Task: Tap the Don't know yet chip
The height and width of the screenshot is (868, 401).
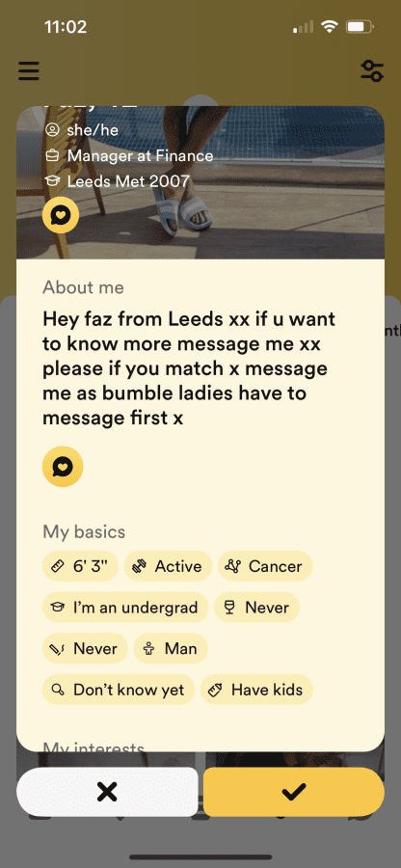Action: click(x=119, y=690)
